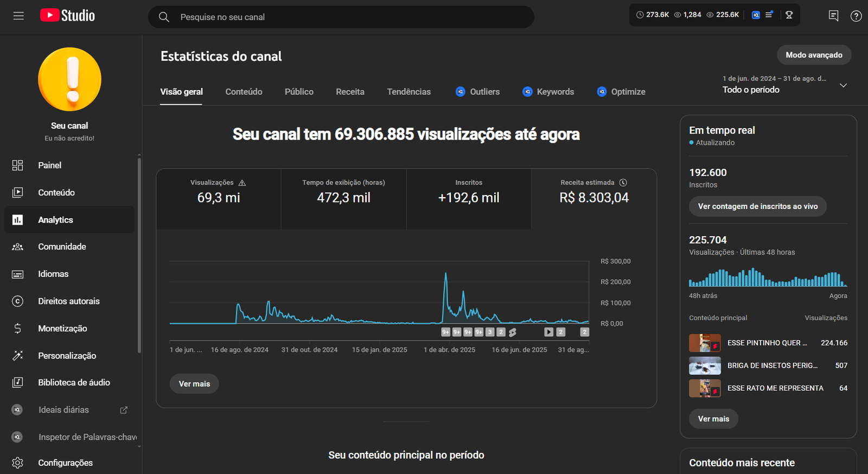Open Personalização in the sidebar
The height and width of the screenshot is (474, 868).
69,355
